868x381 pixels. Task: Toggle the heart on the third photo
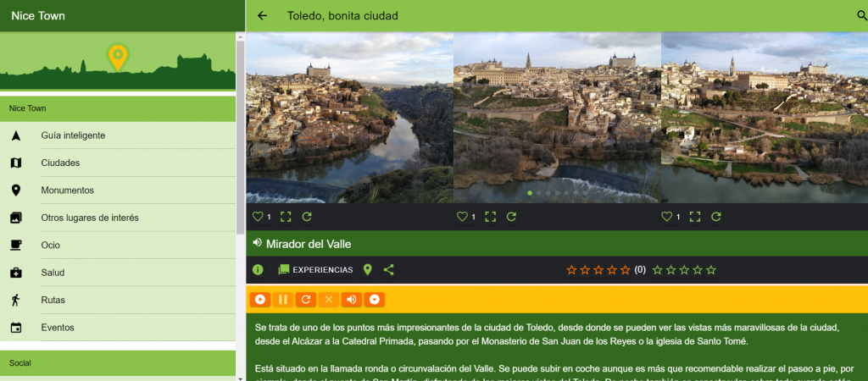(x=667, y=217)
